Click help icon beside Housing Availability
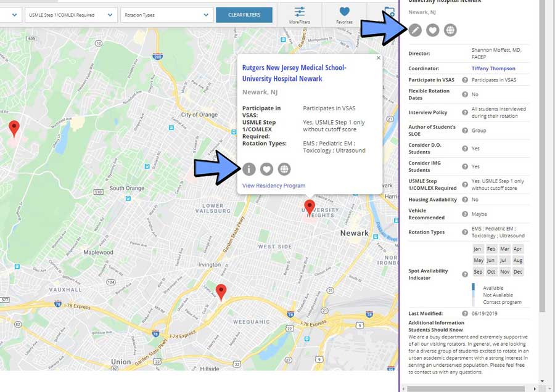This screenshot has width=555, height=392. pos(465,200)
